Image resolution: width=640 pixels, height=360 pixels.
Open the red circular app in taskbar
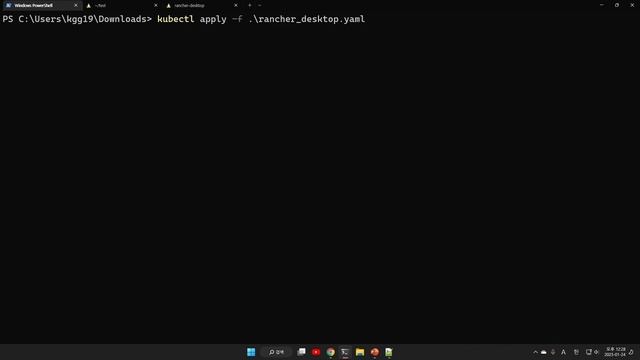[x=316, y=352]
